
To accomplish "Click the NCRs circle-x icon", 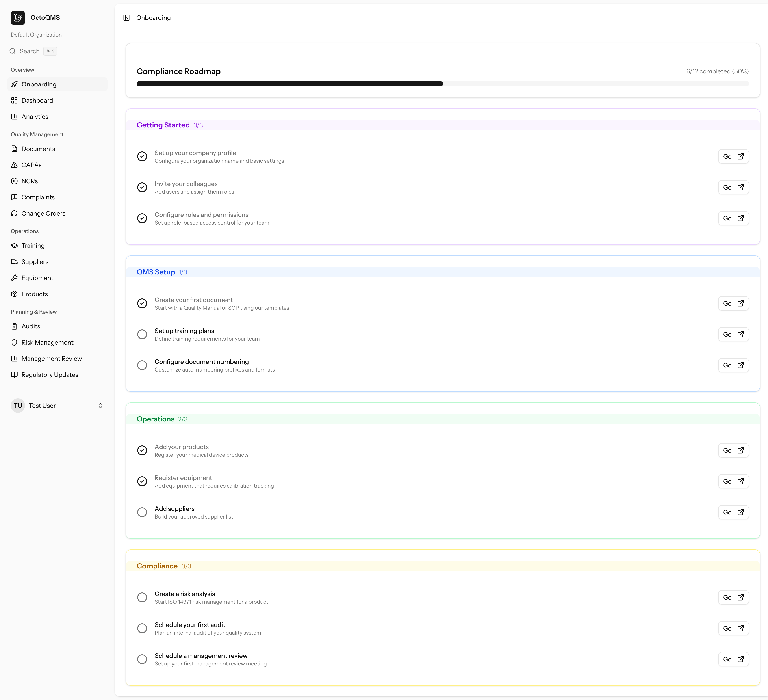I will tap(15, 181).
